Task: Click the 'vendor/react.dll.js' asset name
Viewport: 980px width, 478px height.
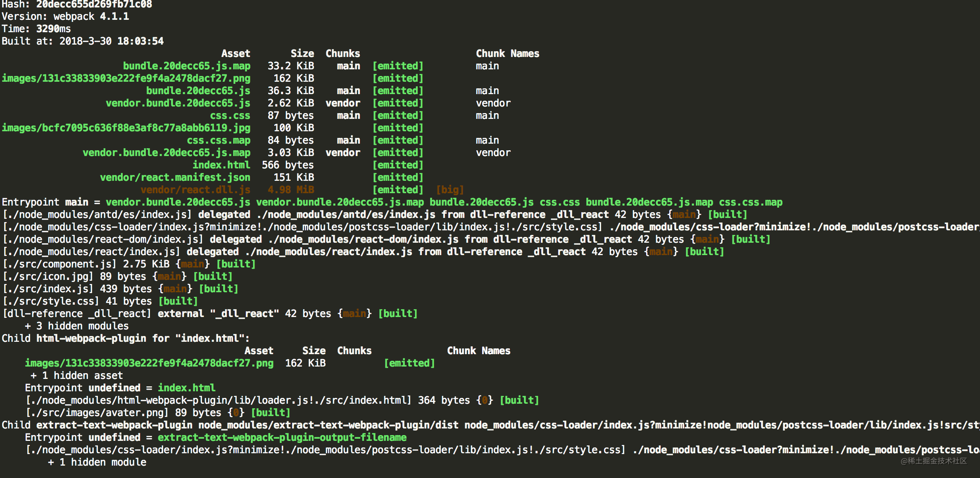Action: 195,190
